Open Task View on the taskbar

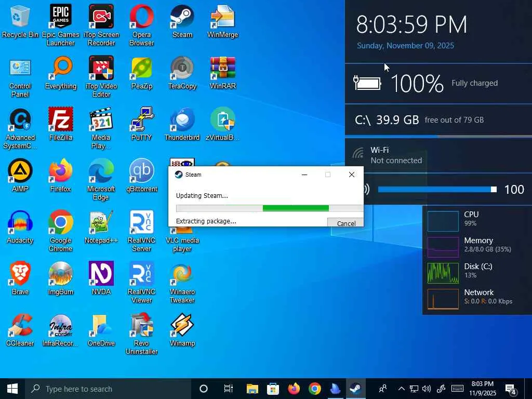coord(229,389)
